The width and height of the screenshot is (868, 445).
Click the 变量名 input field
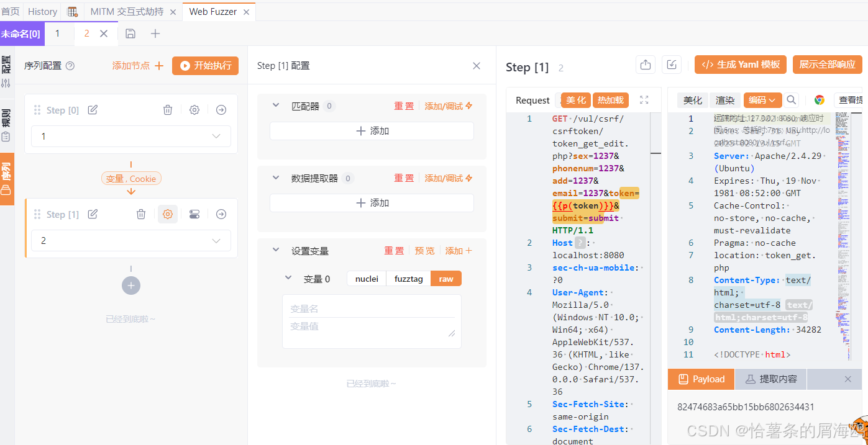(x=372, y=308)
